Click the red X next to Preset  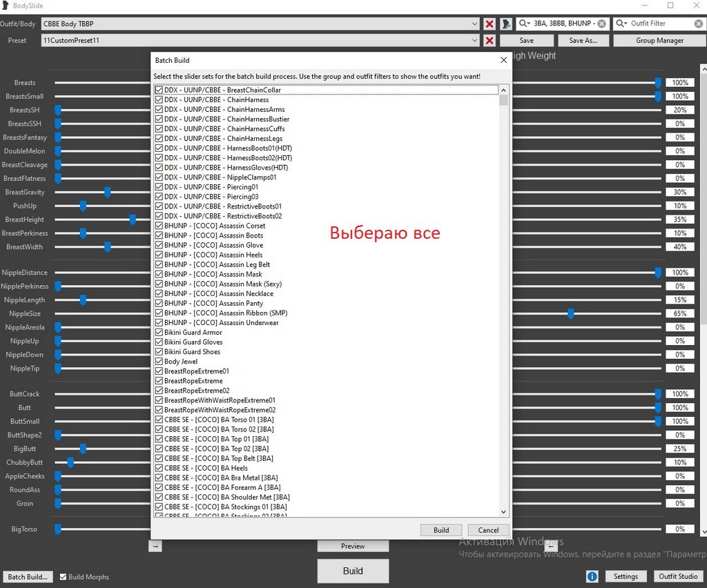click(490, 41)
